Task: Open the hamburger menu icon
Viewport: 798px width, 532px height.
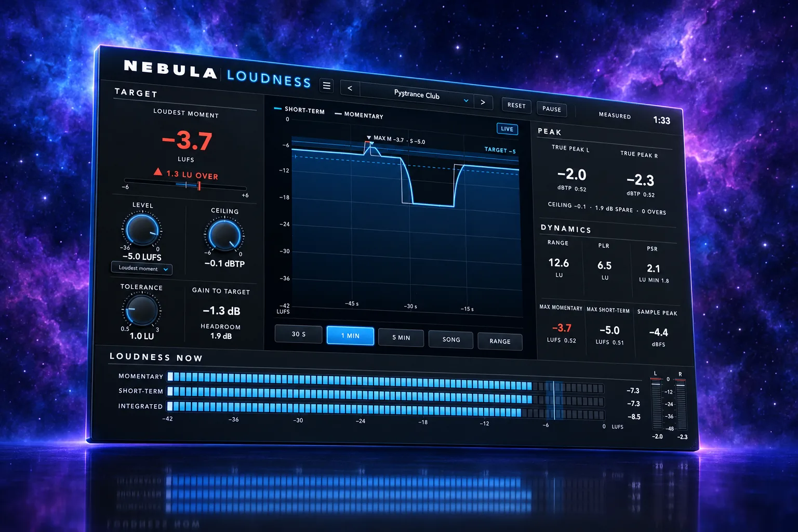Action: tap(327, 85)
